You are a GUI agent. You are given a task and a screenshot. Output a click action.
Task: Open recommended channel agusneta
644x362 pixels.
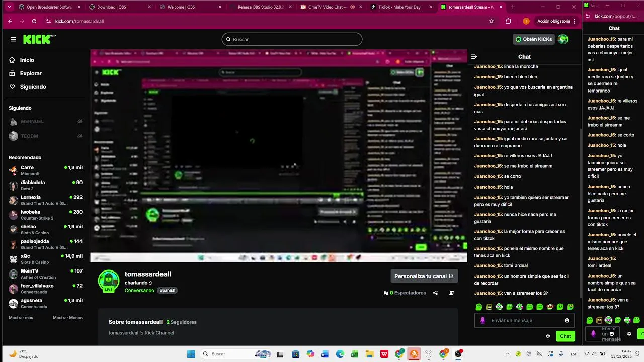point(45,303)
